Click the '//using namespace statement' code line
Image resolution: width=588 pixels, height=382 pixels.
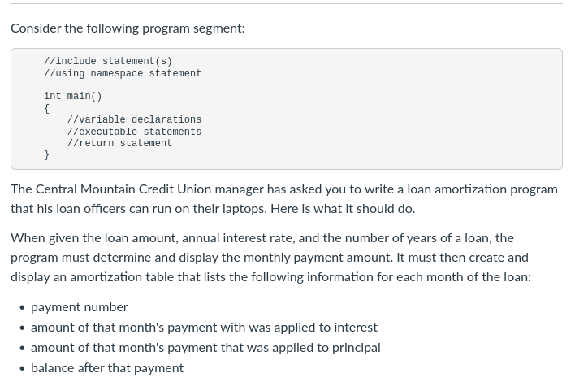[123, 73]
